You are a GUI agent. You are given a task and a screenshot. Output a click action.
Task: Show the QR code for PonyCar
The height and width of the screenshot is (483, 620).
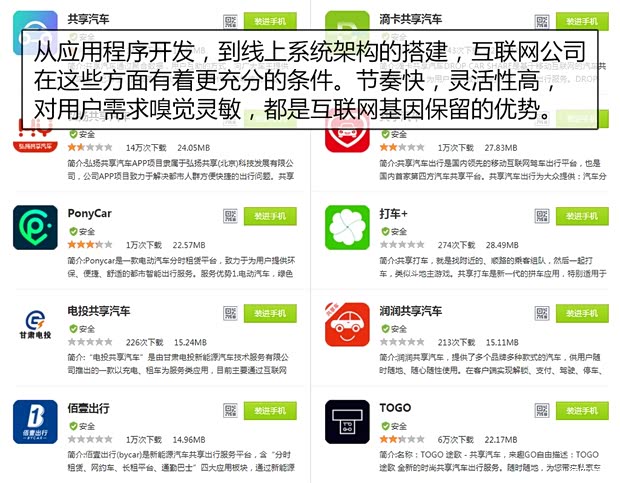coord(230,216)
